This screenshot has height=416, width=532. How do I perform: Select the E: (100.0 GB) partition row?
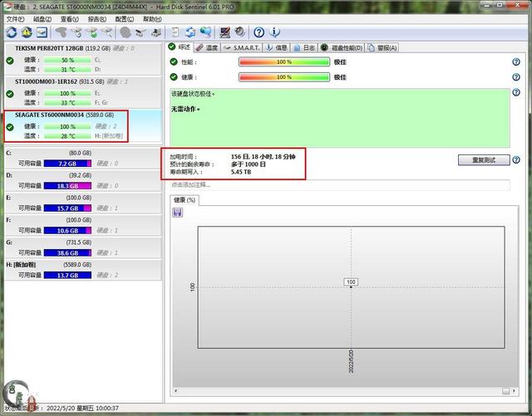83,203
